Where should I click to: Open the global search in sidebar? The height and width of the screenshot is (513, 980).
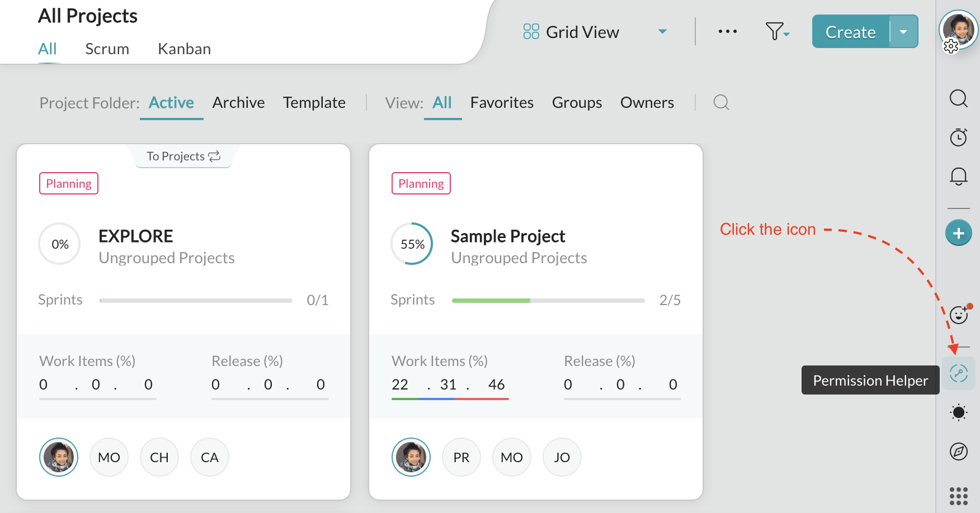[x=958, y=98]
